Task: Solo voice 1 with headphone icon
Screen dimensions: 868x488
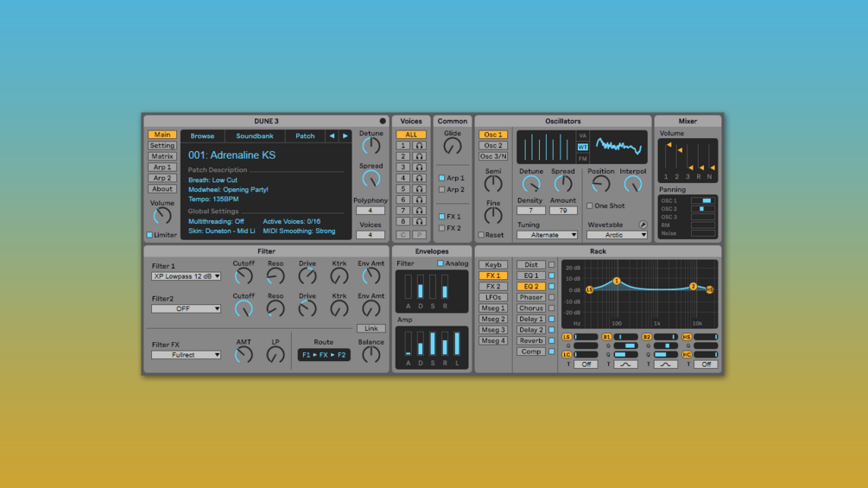Action: pos(419,145)
